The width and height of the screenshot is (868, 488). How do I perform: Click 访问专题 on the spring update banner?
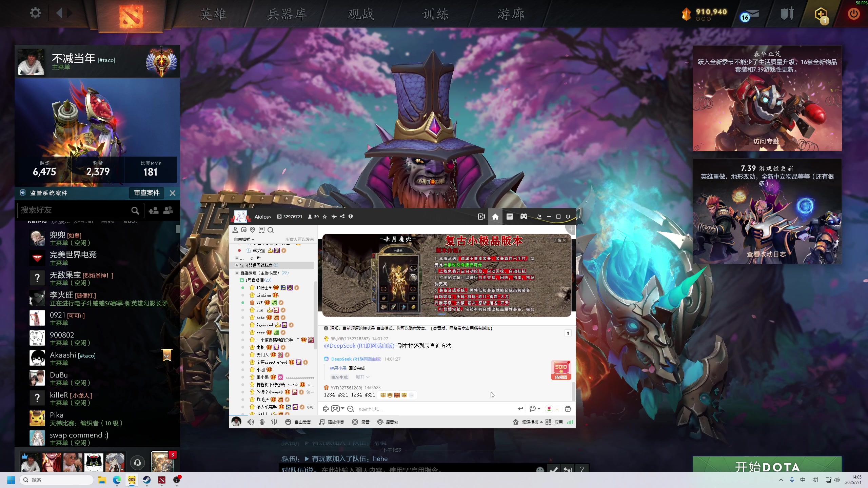pos(766,141)
